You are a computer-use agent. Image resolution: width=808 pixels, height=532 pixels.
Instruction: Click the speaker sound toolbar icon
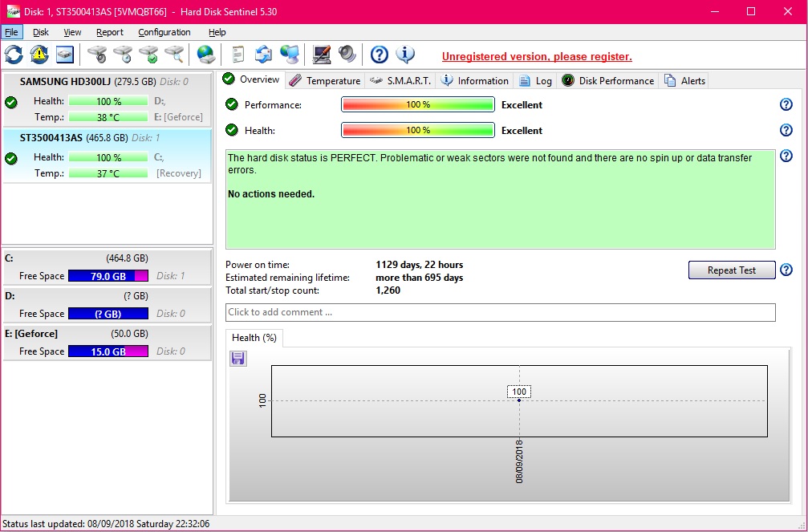pos(347,55)
